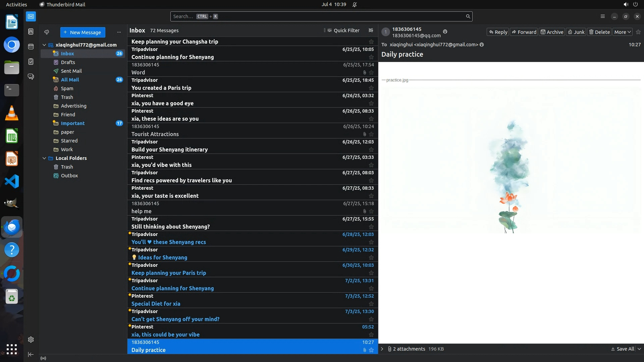Click the Get Messages cloud icon
644x362 pixels.
47,32
